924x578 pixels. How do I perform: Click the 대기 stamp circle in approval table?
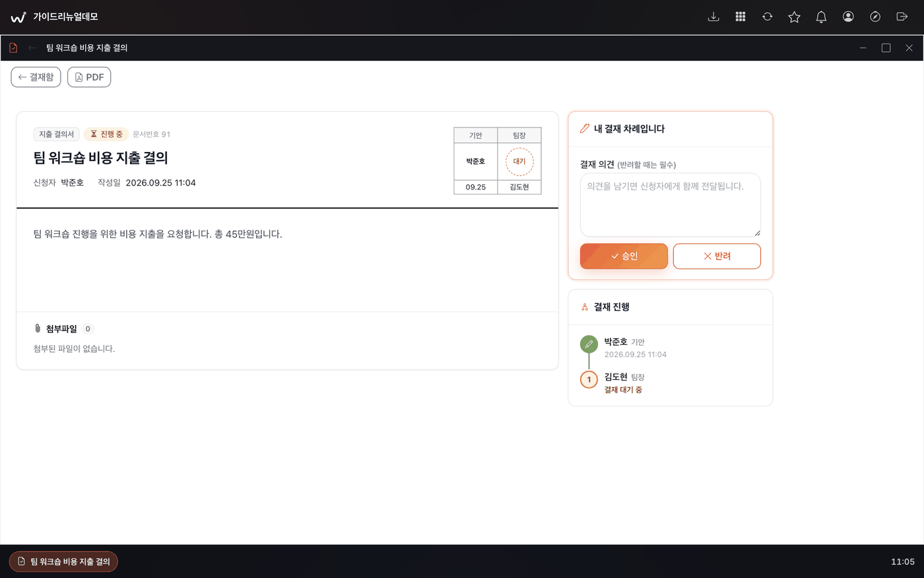(x=519, y=162)
